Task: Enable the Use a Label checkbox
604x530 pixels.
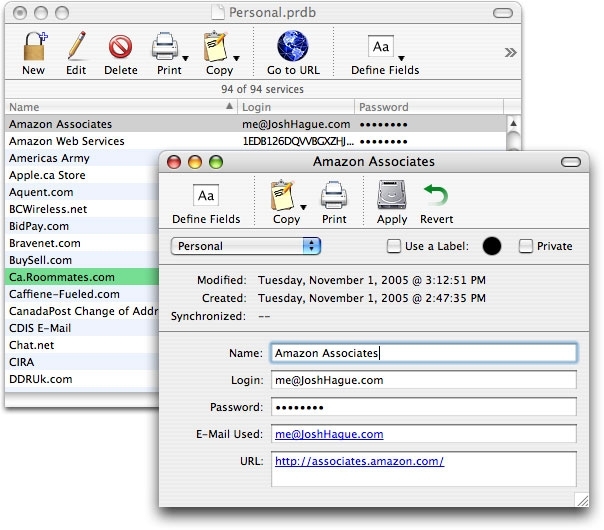Action: tap(394, 246)
